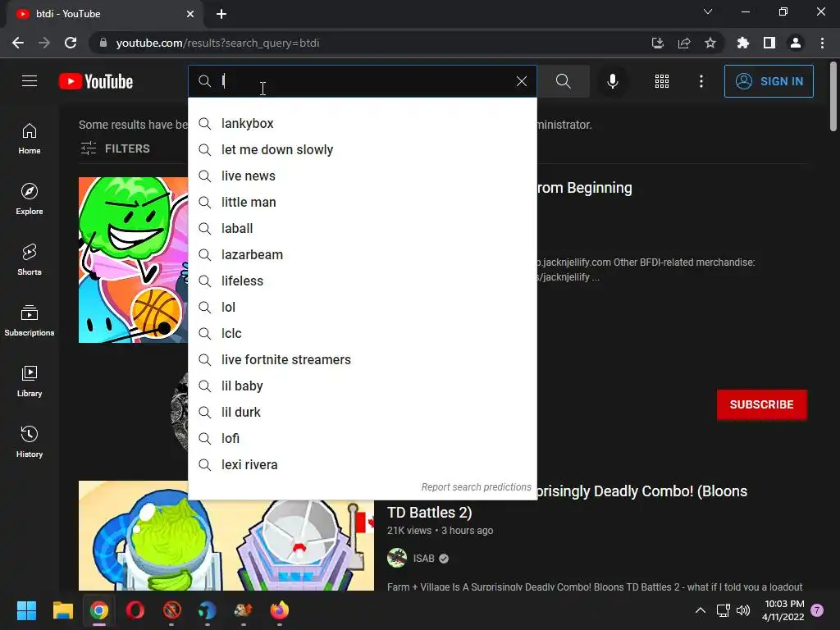Screen dimensions: 840x630
Task: Open the FILTERS panel
Action: click(x=115, y=148)
